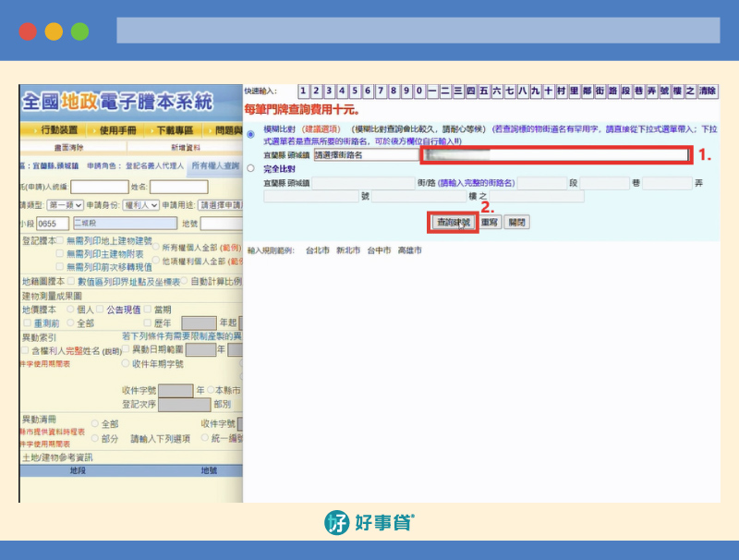Switch to the 所有權人查詢 tab
The image size is (739, 560).
[214, 166]
